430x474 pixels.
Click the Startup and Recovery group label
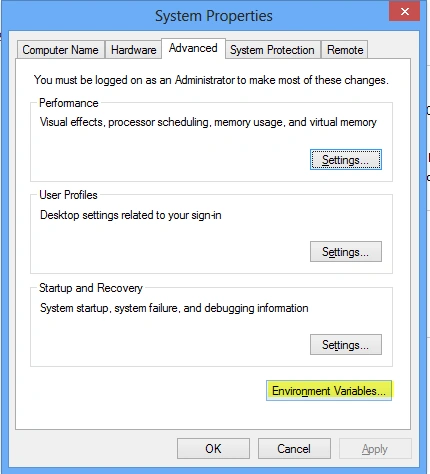[x=91, y=288]
